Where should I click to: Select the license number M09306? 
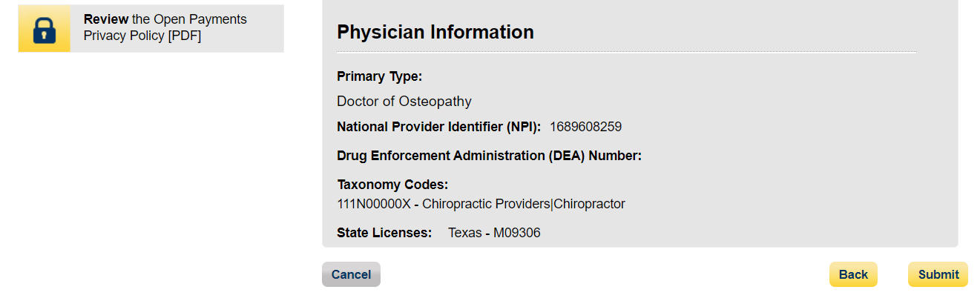click(x=516, y=233)
